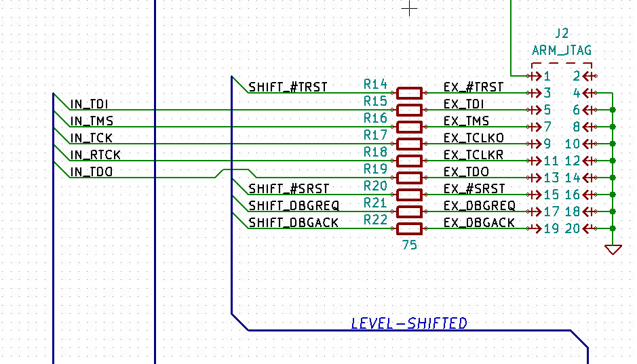Click the ground symbol below J2
The image size is (637, 364).
(613, 249)
